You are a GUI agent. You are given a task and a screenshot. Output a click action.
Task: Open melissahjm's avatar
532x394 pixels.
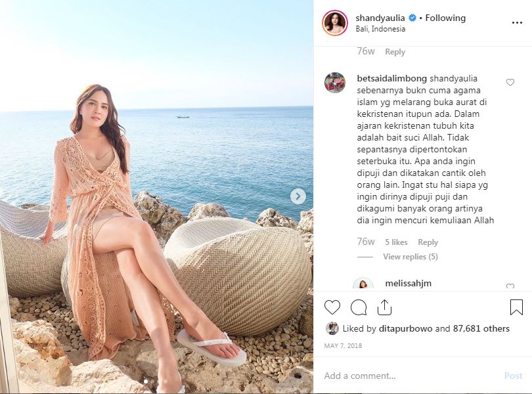click(x=363, y=285)
